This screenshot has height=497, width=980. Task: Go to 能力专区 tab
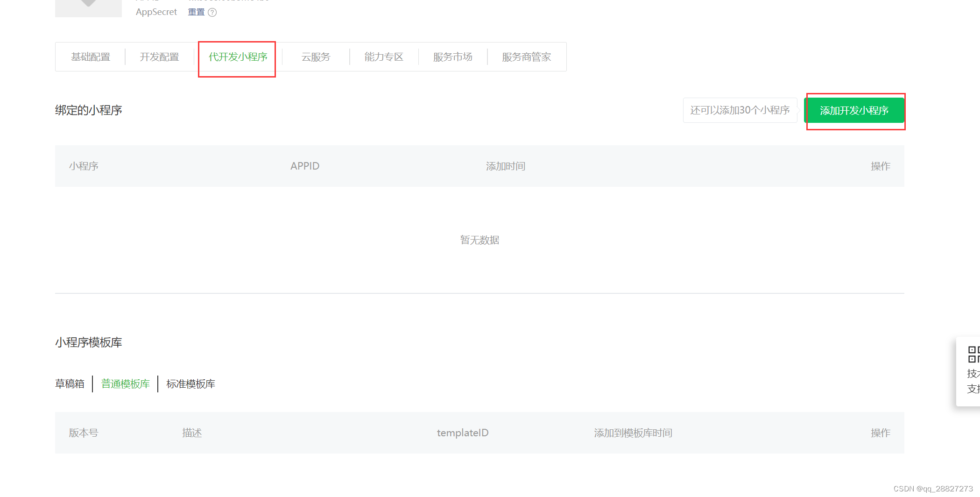[384, 57]
